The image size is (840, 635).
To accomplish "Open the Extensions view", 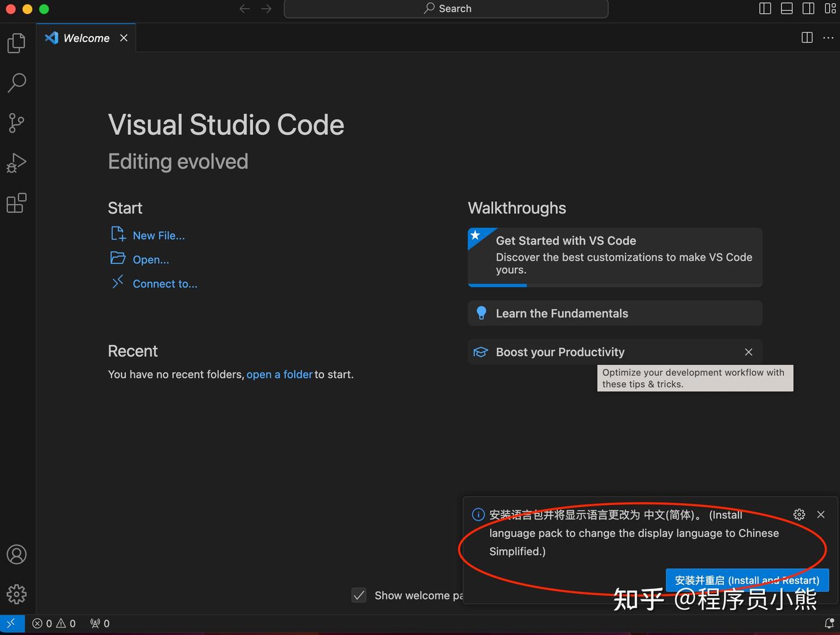I will pos(16,202).
